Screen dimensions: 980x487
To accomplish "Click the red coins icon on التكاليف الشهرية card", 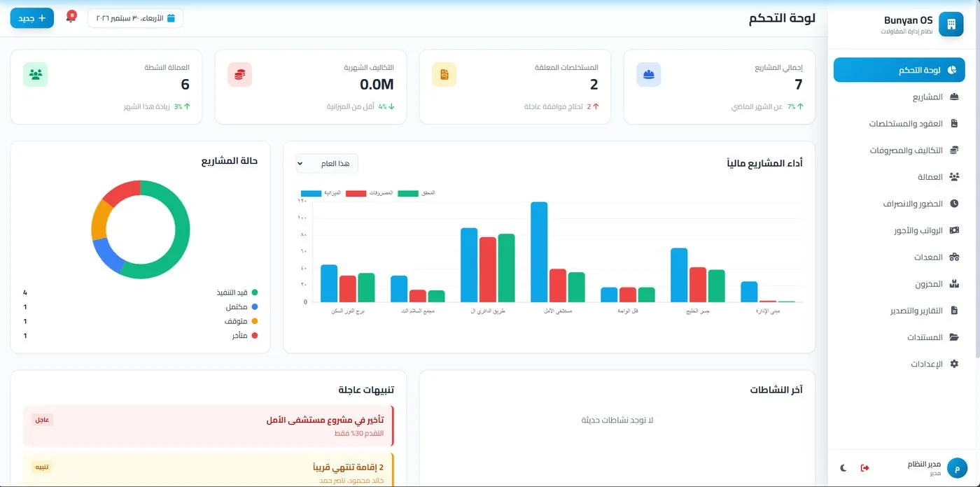I will coord(239,74).
